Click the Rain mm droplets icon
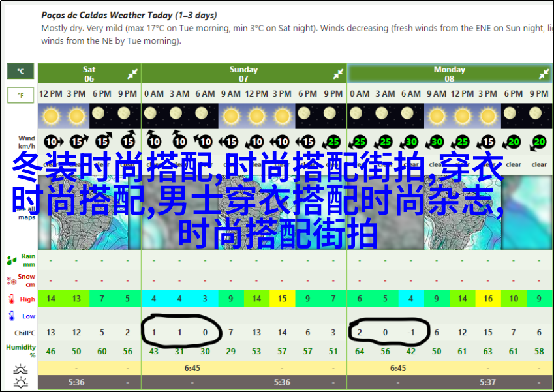This screenshot has height=392, width=554. (12, 260)
